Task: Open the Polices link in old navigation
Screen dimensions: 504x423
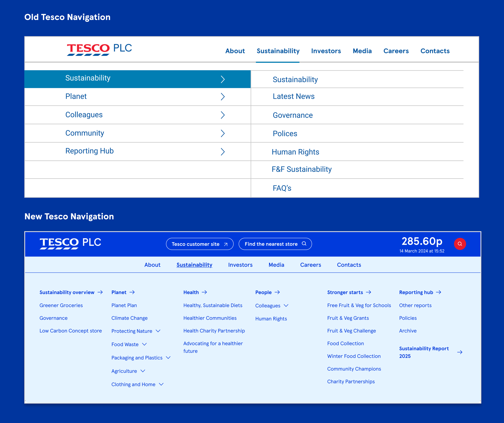Action: (285, 133)
